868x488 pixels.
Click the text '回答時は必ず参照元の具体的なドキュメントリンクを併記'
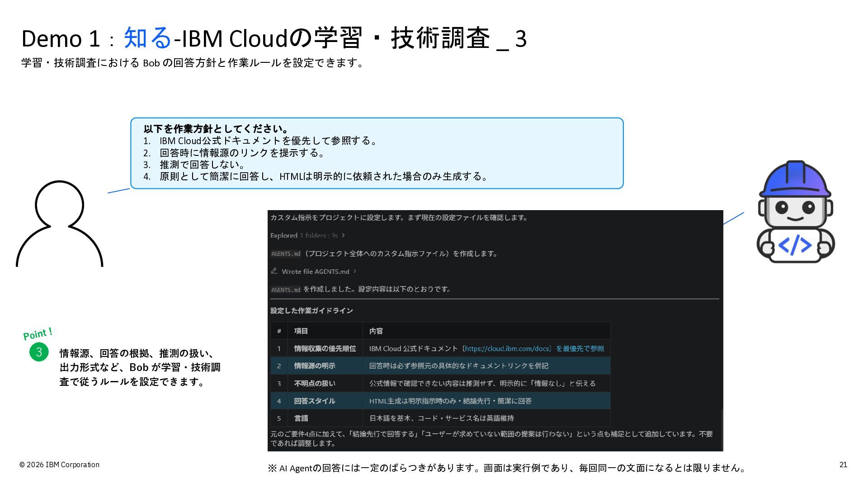click(459, 366)
